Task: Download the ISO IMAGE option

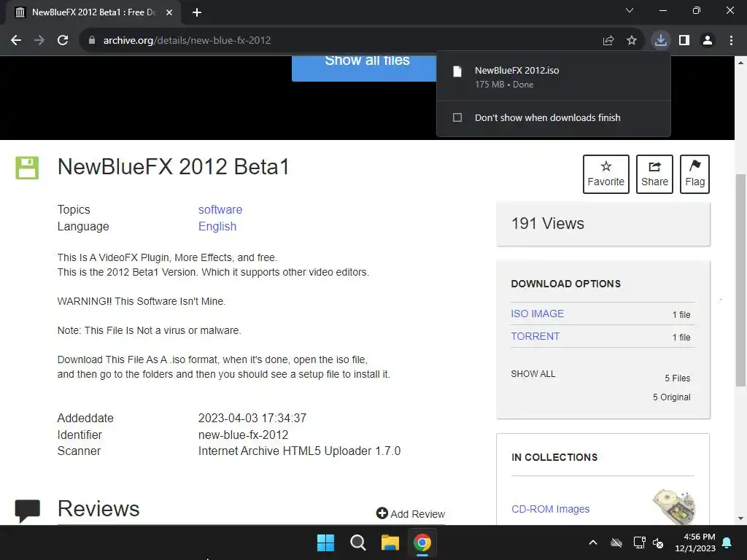Action: (538, 314)
